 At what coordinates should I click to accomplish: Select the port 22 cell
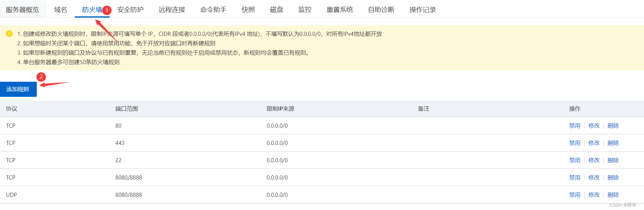click(118, 160)
